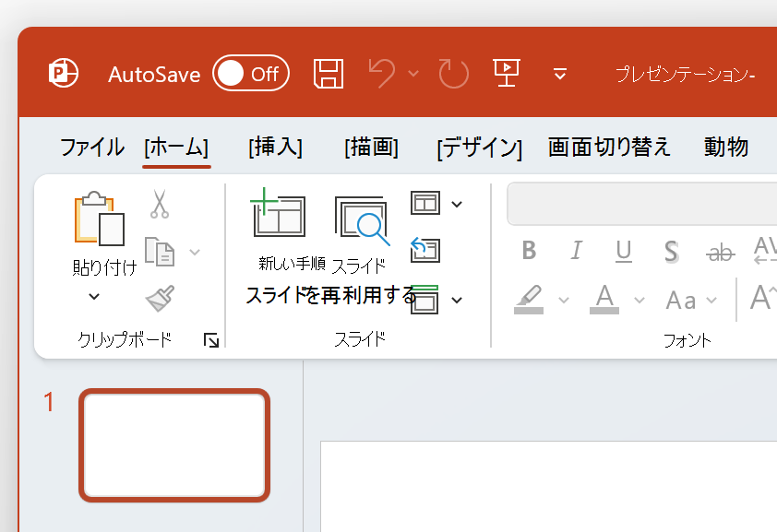The width and height of the screenshot is (777, 532).
Task: Select the [ホーム] ribbon tab
Action: tap(176, 147)
